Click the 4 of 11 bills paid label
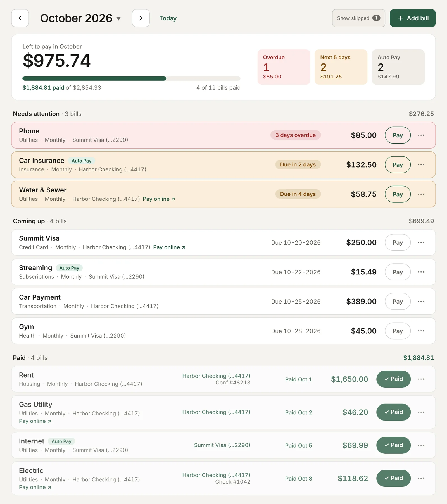447x504 pixels. [x=218, y=88]
